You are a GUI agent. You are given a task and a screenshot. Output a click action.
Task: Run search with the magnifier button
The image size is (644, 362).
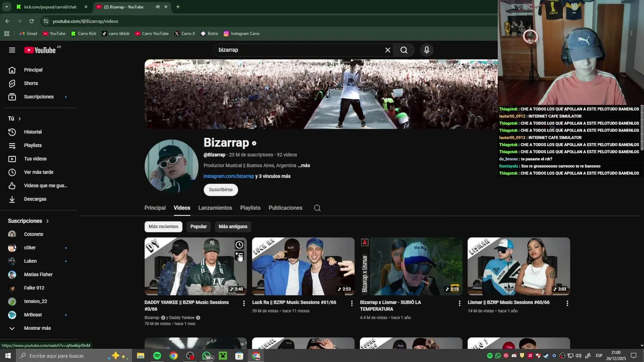[x=404, y=50]
